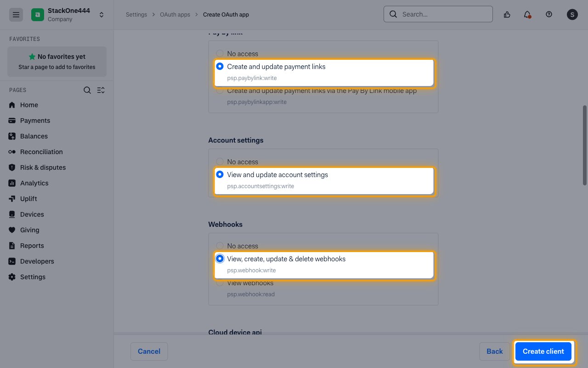Open the Home page
Viewport: 588px width, 368px height.
tap(29, 105)
